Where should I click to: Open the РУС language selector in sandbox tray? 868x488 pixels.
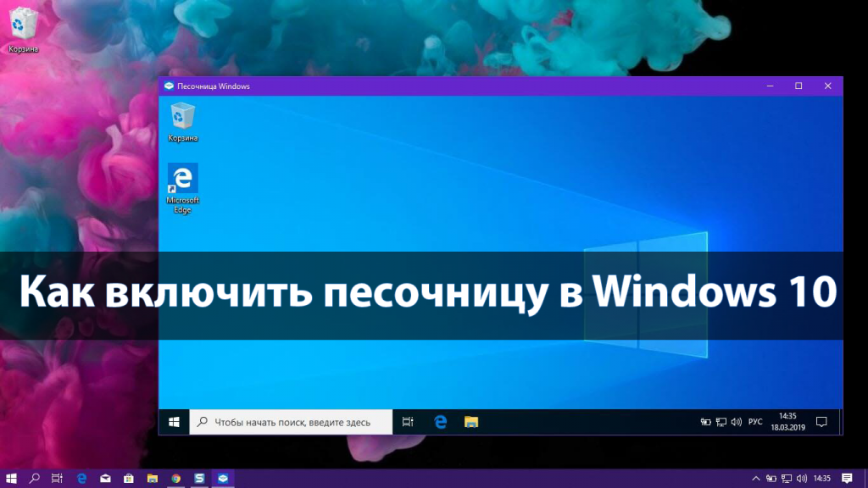[755, 421]
